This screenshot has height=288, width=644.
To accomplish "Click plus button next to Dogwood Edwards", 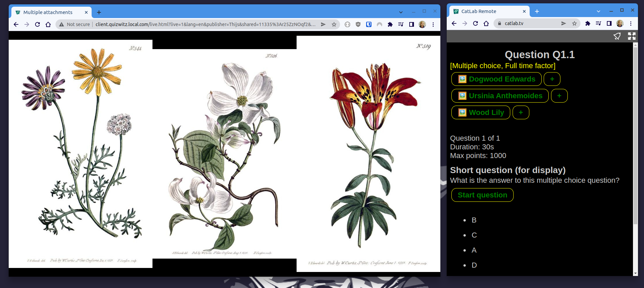I will point(552,79).
